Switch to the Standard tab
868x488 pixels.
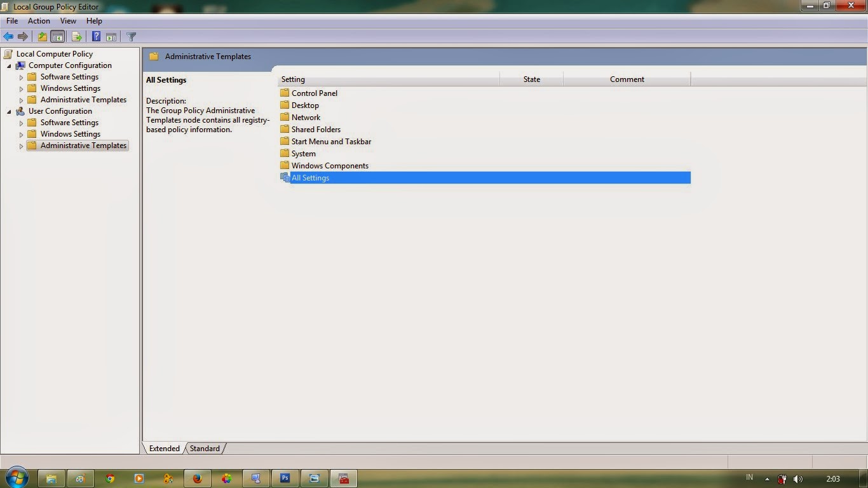coord(205,449)
